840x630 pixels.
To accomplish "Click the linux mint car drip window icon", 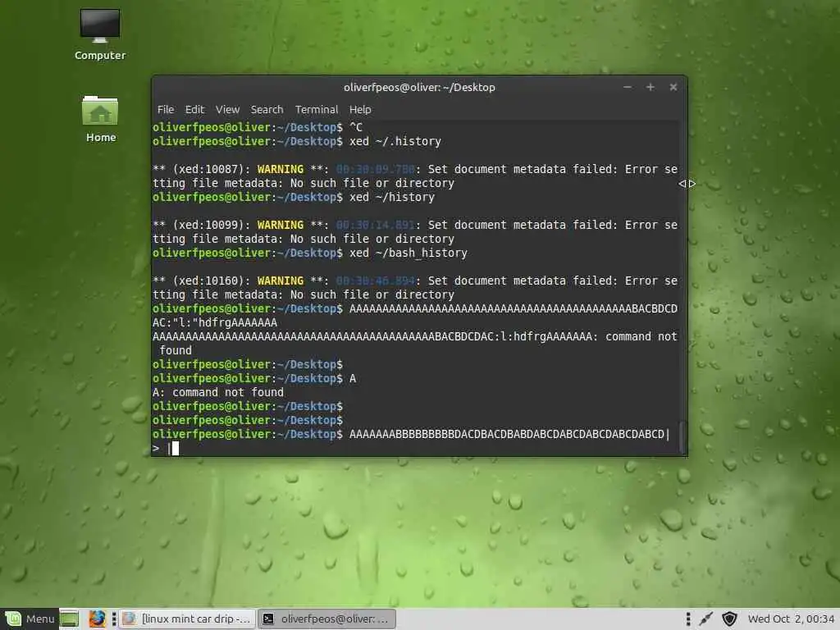I will (x=129, y=619).
